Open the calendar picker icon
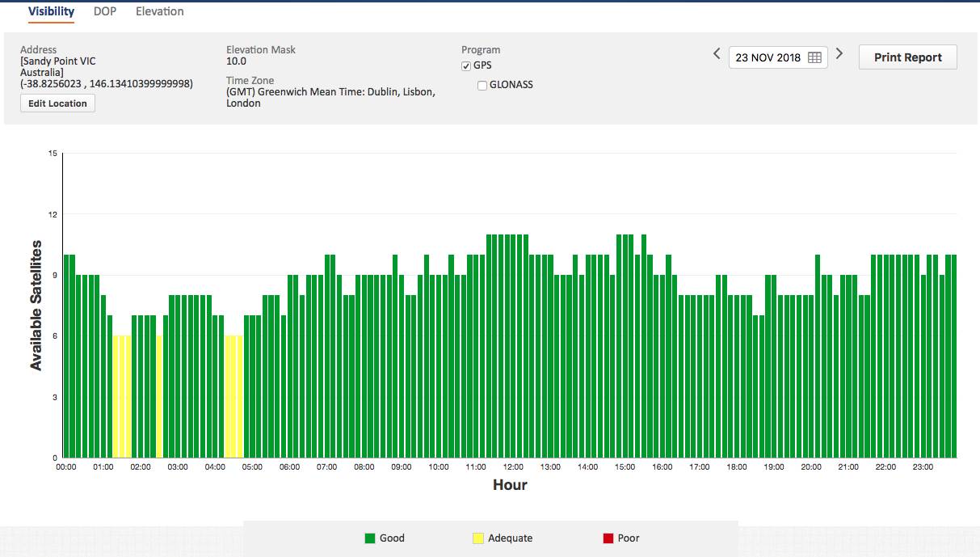The height and width of the screenshot is (557, 980). pos(814,57)
